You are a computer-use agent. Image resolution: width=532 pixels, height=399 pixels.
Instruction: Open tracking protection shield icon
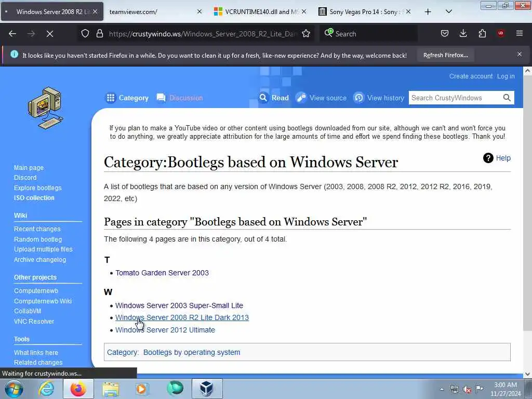click(85, 33)
